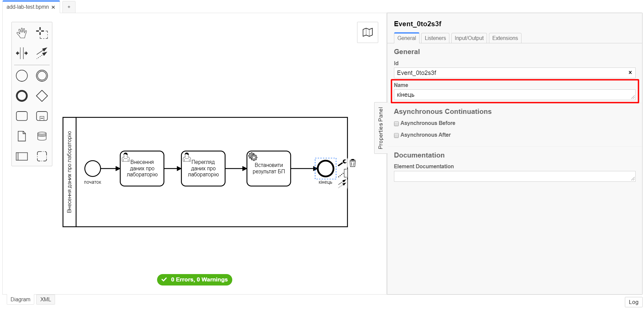Open the Listeners tab
Screen dimensions: 644x309
[x=435, y=38]
